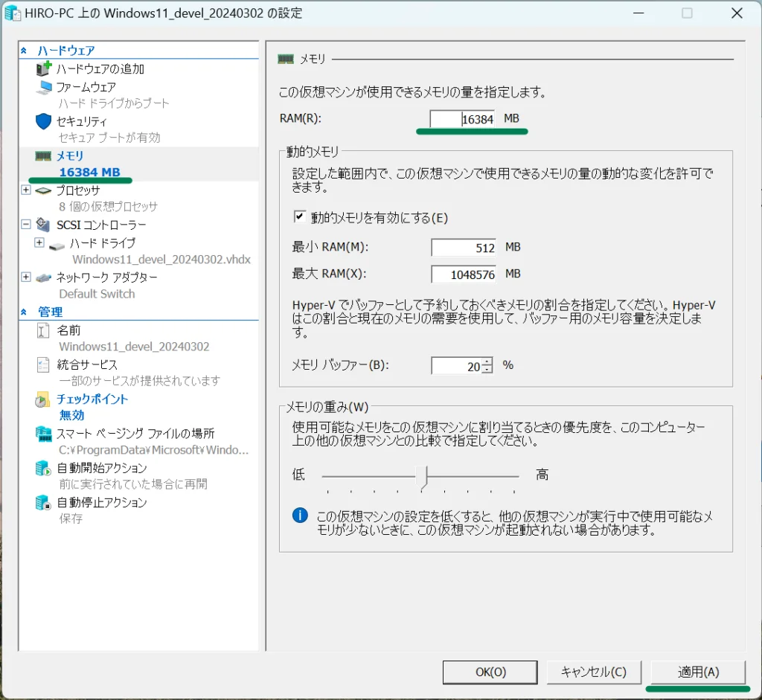
Task: Expand the Processor (プロセッサ) tree node
Action: pyautogui.click(x=26, y=190)
